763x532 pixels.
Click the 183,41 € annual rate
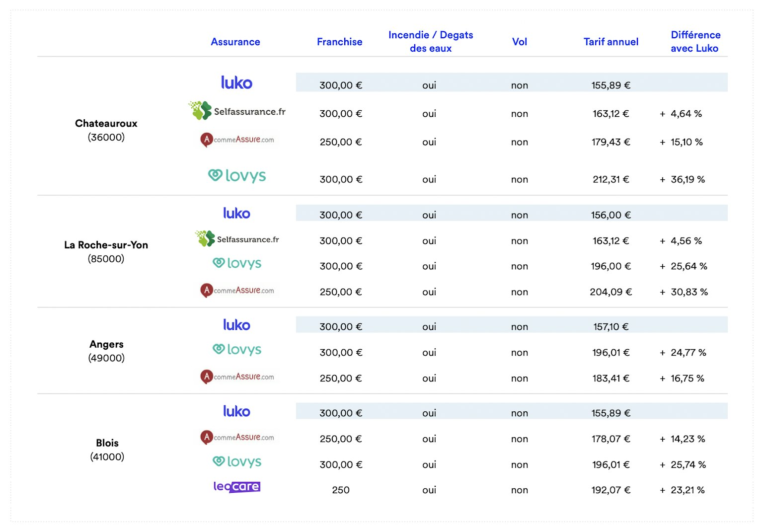point(611,379)
